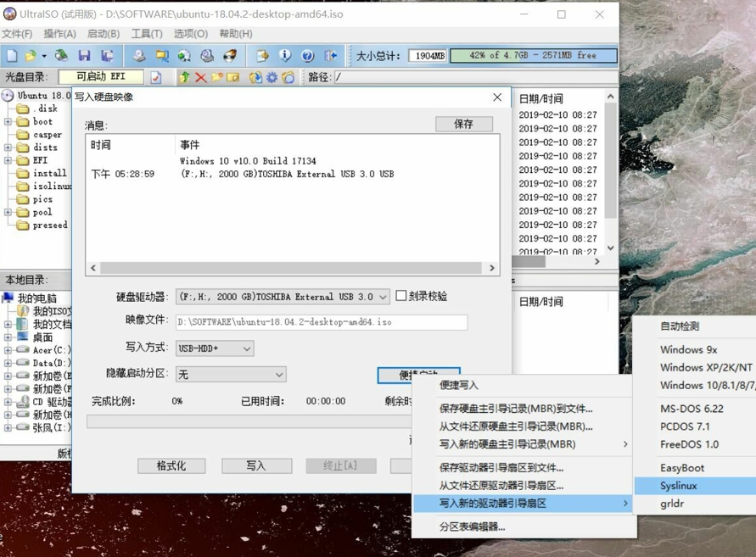Click the 保存 button in the dialog
The image size is (756, 557).
463,123
